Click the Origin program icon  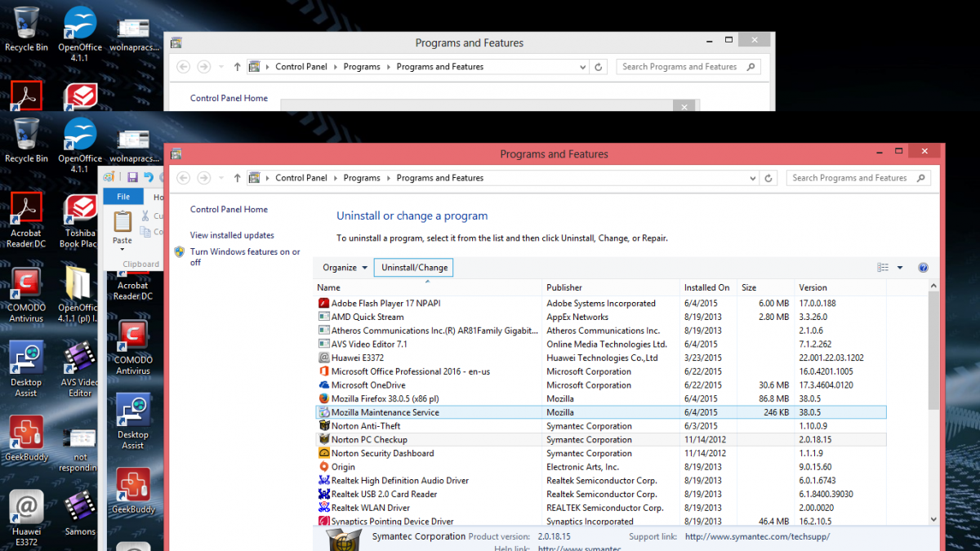324,467
